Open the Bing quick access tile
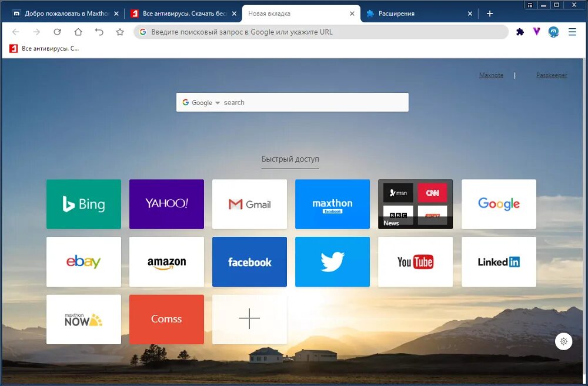Screen dimensions: 588x386 click(83, 204)
